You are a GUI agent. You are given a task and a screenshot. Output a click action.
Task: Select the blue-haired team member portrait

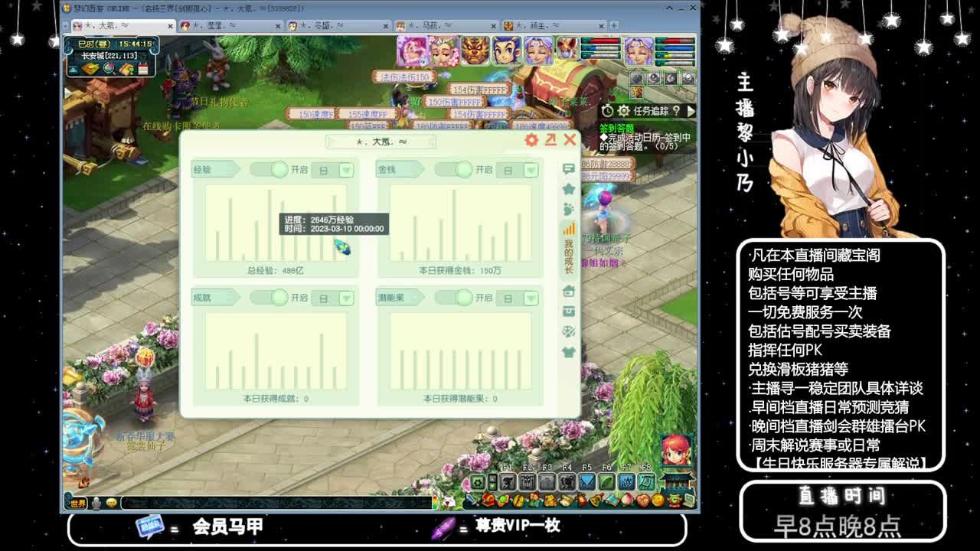[506, 51]
